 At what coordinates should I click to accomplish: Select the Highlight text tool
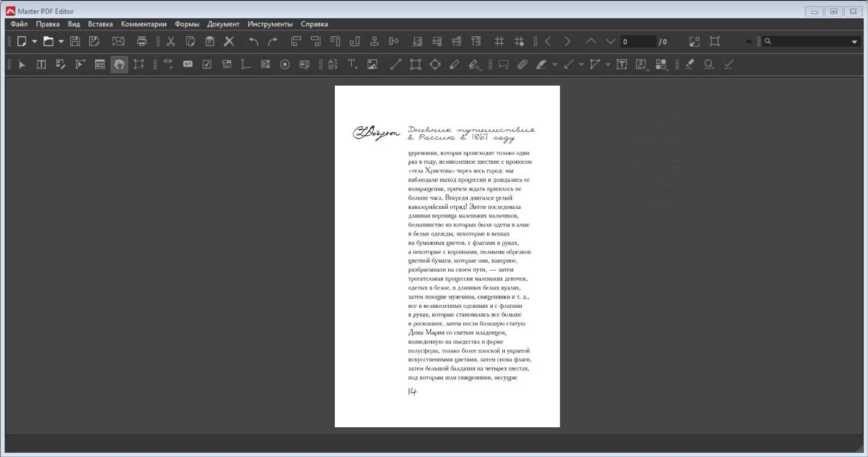[542, 64]
